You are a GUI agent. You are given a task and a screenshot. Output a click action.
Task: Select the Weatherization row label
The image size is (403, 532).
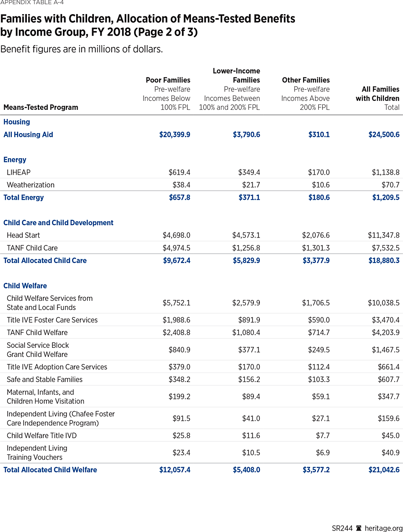31,185
